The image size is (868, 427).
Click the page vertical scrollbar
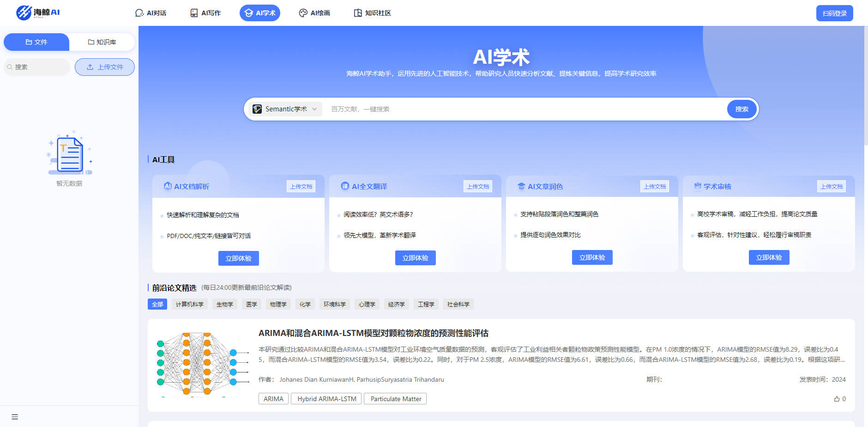866,85
